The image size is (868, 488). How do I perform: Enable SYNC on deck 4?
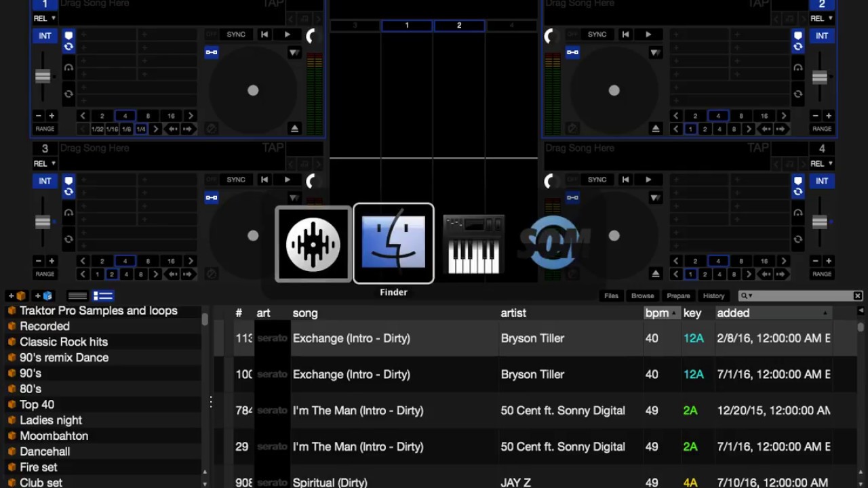[x=597, y=180]
